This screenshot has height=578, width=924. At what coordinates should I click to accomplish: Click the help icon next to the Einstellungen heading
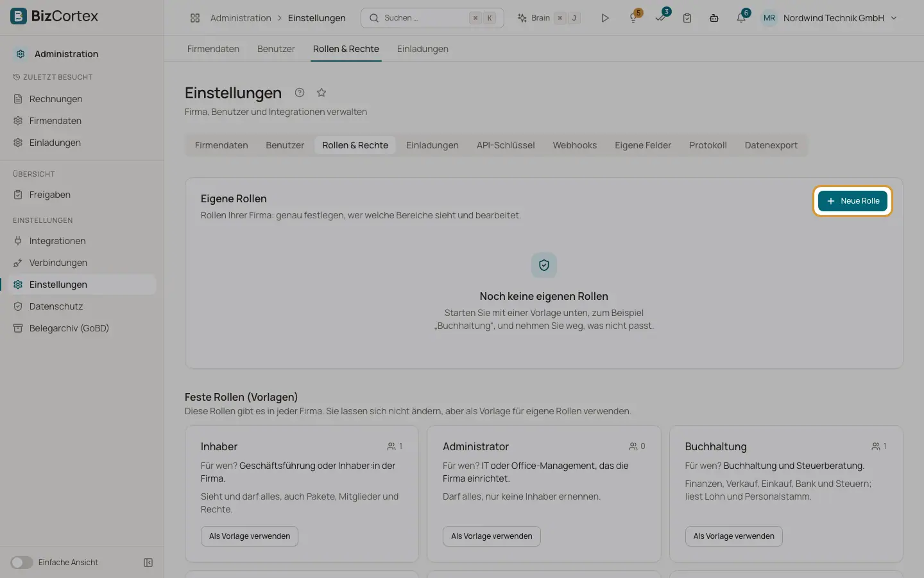pos(300,92)
